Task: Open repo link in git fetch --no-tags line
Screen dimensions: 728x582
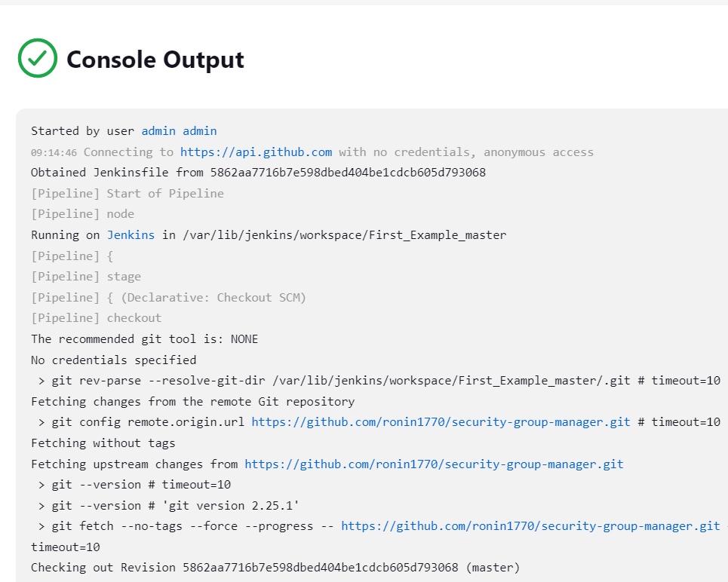Action: point(530,526)
